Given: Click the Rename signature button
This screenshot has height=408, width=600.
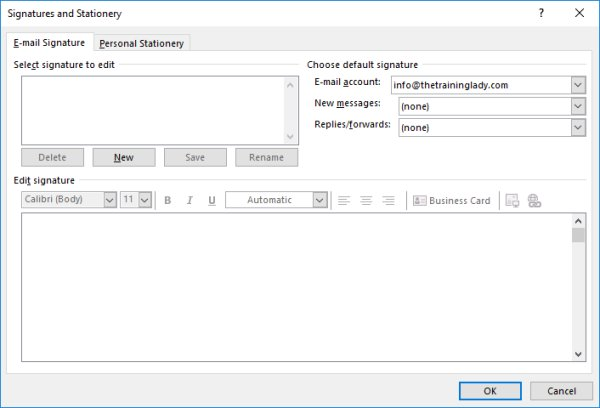Looking at the screenshot, I should pyautogui.click(x=267, y=157).
